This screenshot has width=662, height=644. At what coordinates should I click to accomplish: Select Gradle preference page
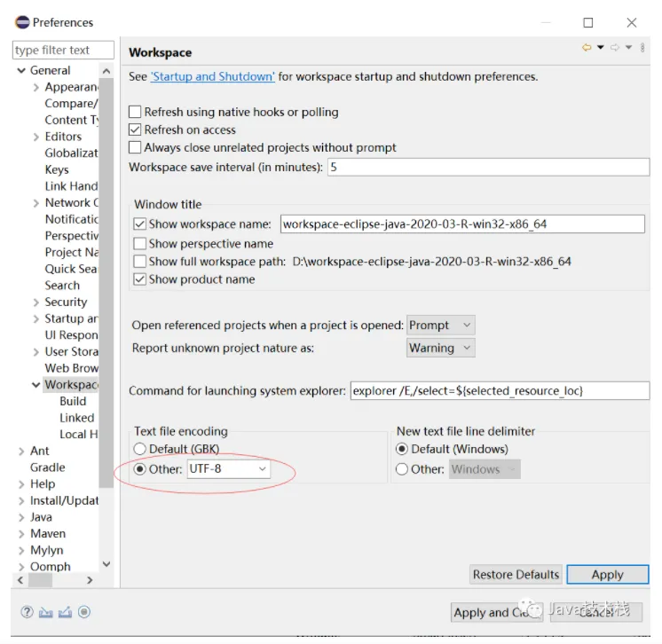(x=47, y=467)
